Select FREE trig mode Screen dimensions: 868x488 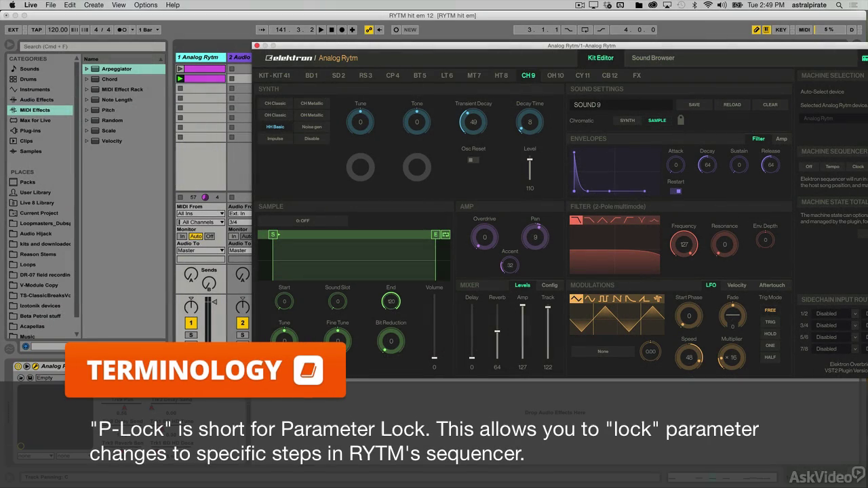coord(770,310)
